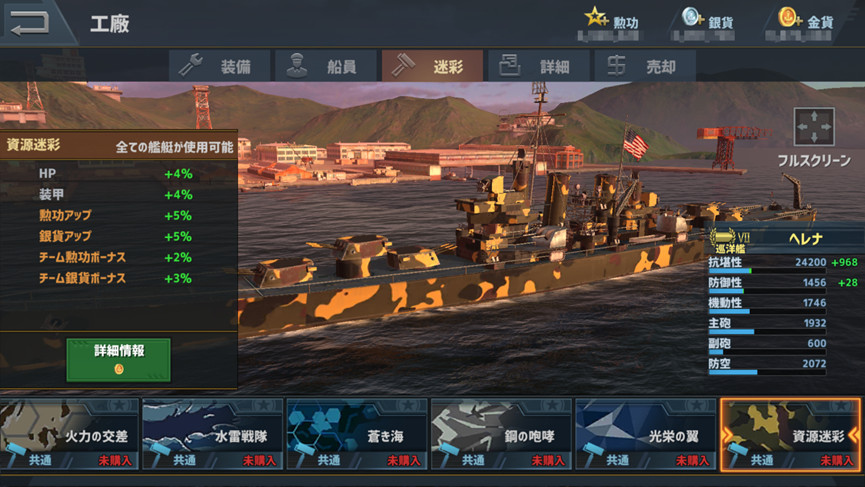Choose the 鋼の咆哮 camouflage pattern
Screen dimensions: 865x487
(x=501, y=434)
